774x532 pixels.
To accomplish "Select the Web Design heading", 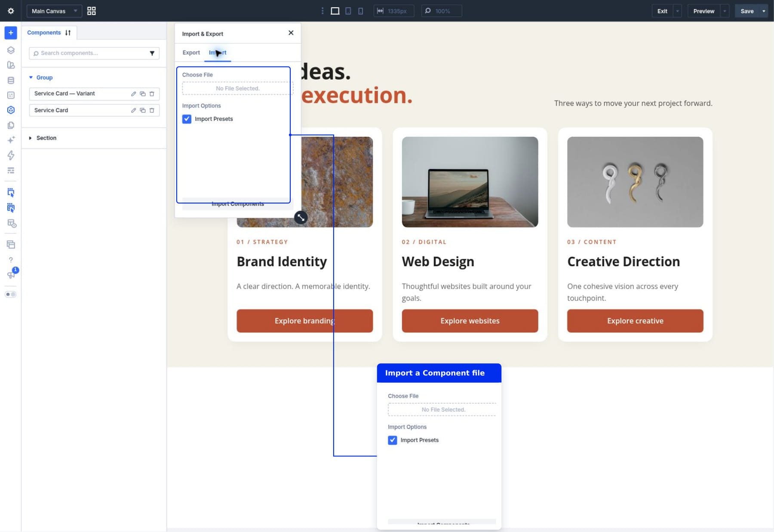I will point(438,261).
